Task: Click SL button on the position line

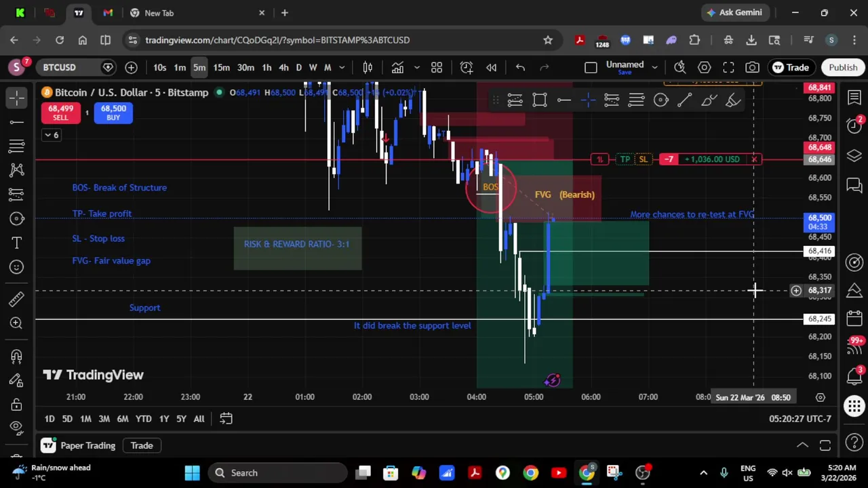Action: tap(644, 159)
